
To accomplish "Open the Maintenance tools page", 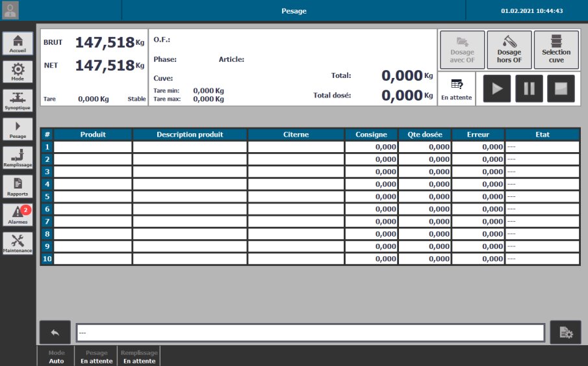I will pos(18,243).
